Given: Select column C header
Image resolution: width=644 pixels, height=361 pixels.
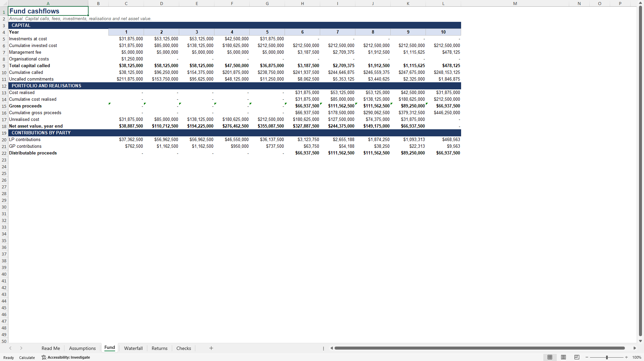Looking at the screenshot, I should point(126,3).
